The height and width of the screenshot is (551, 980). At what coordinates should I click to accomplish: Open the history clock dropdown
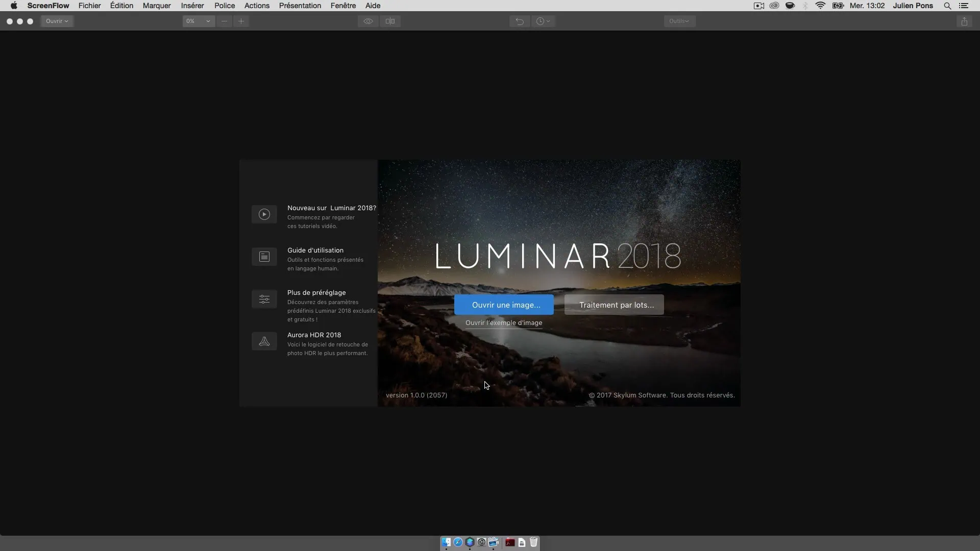pyautogui.click(x=543, y=21)
